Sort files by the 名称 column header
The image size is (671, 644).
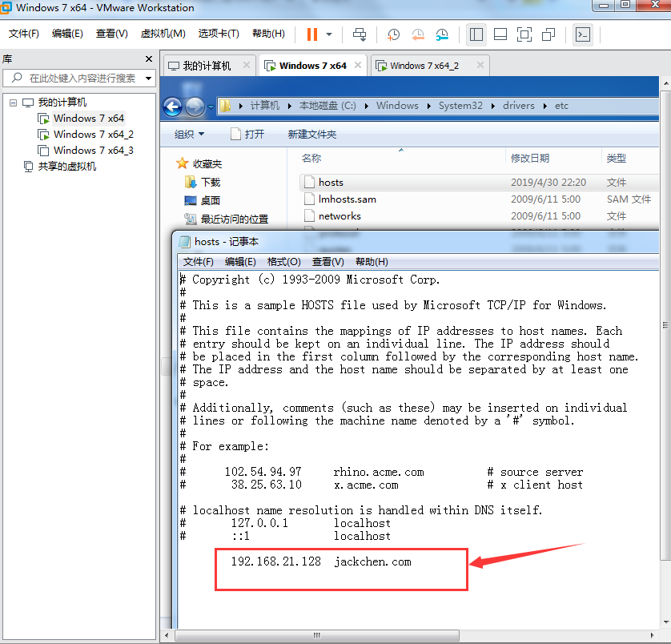(x=311, y=159)
